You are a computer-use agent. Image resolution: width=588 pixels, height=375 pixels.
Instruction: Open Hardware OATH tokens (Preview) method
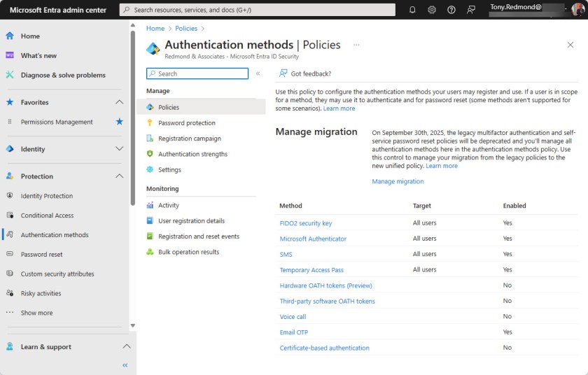tap(326, 285)
